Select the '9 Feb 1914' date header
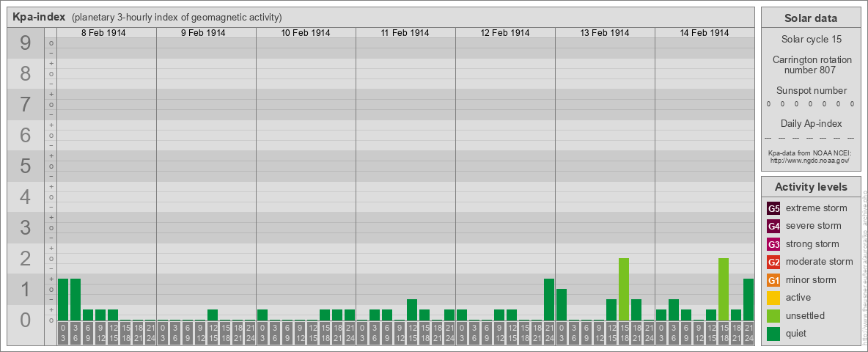Image resolution: width=868 pixels, height=352 pixels. click(203, 33)
